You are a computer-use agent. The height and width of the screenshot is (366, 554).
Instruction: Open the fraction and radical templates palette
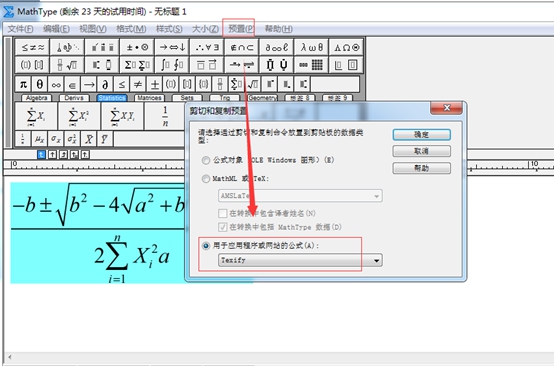(67, 65)
